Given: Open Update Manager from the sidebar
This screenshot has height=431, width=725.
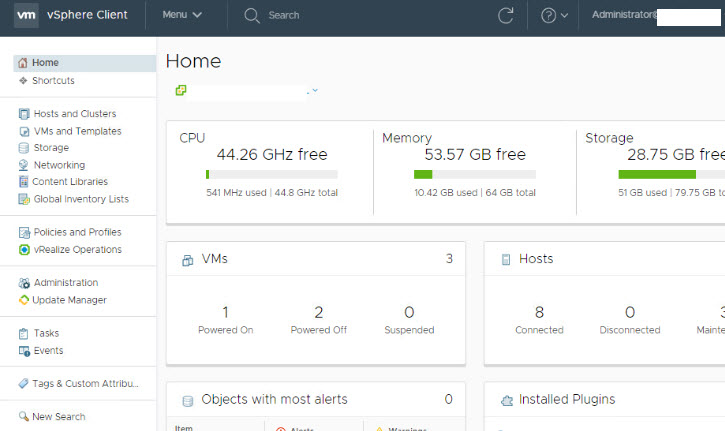Looking at the screenshot, I should pos(68,300).
